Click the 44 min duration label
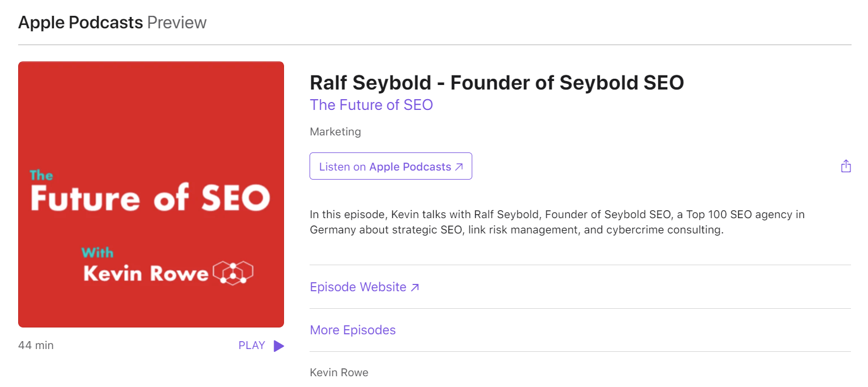This screenshot has width=868, height=387. click(x=36, y=345)
